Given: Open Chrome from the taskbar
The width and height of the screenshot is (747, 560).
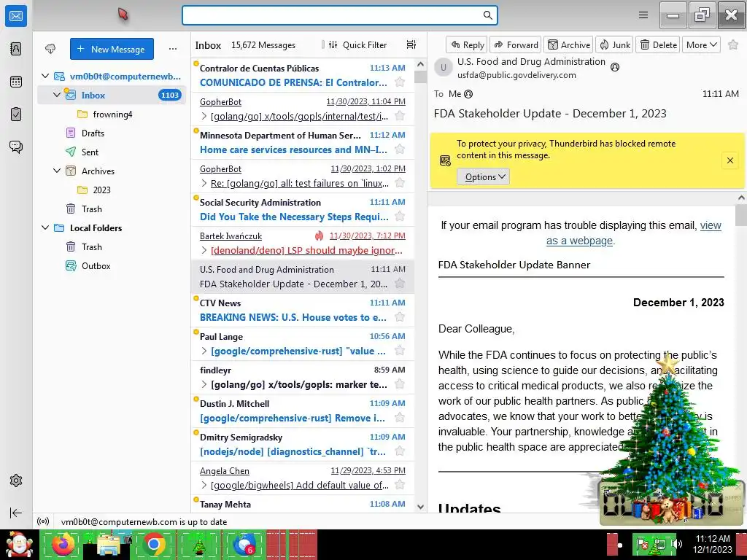Looking at the screenshot, I should pyautogui.click(x=154, y=545).
